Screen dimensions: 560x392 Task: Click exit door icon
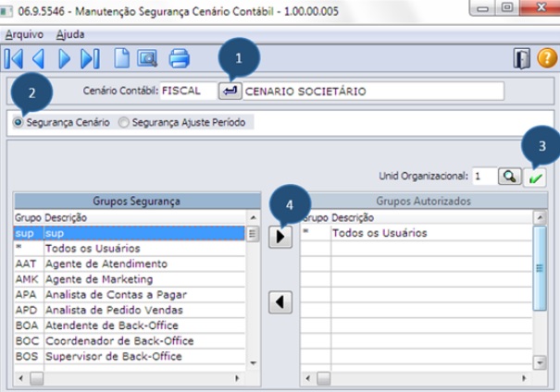tap(522, 58)
